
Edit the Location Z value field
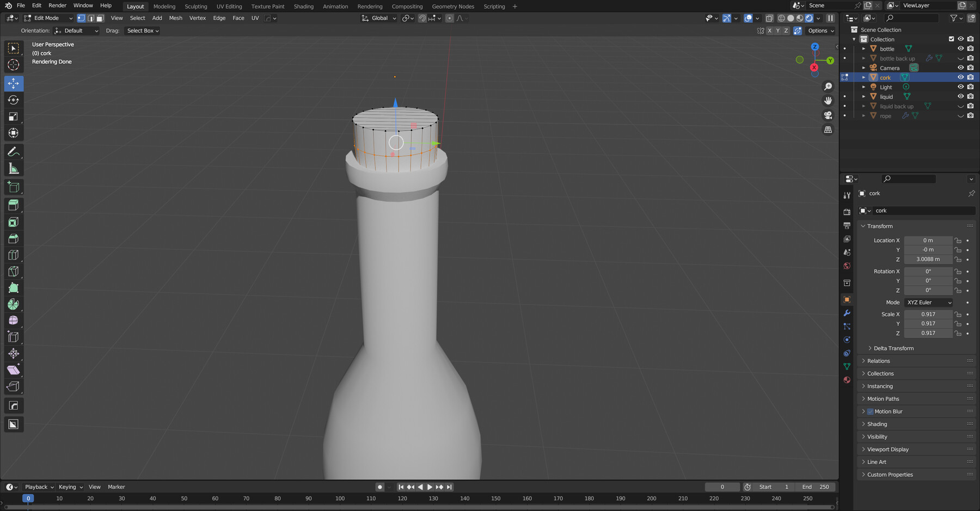[928, 260]
